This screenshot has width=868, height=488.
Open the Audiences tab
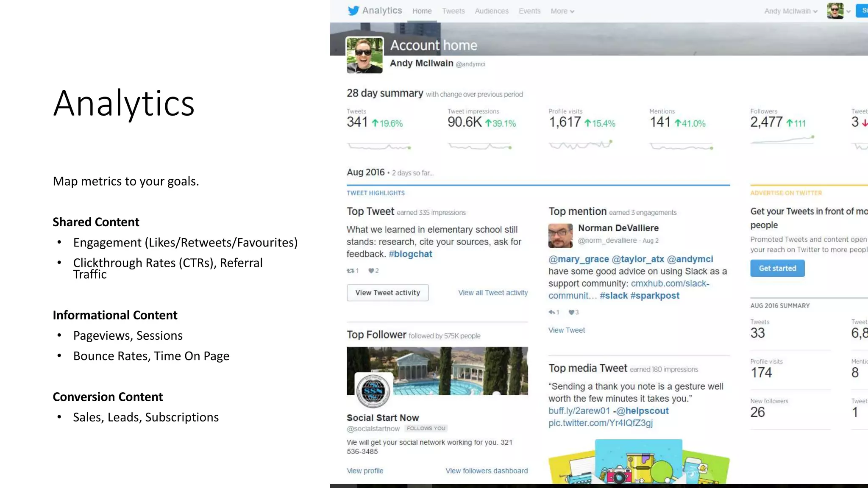point(491,11)
